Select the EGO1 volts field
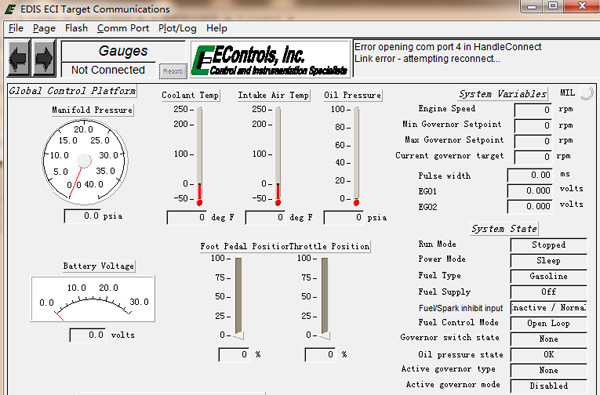 [530, 191]
